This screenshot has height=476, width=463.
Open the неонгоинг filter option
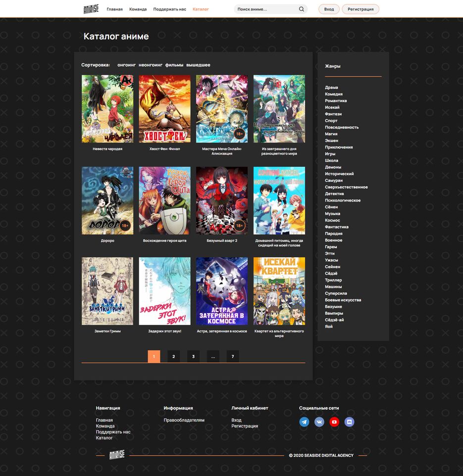coord(150,65)
